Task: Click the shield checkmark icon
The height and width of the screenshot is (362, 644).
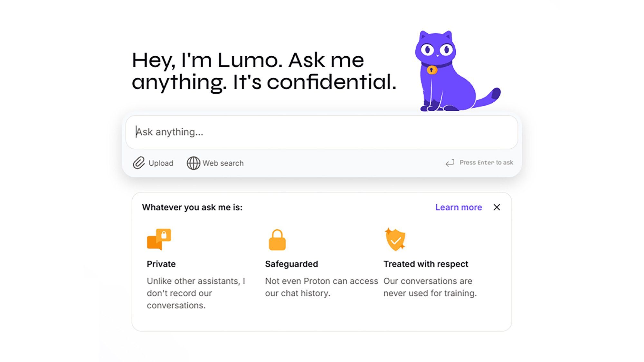Action: pyautogui.click(x=395, y=240)
